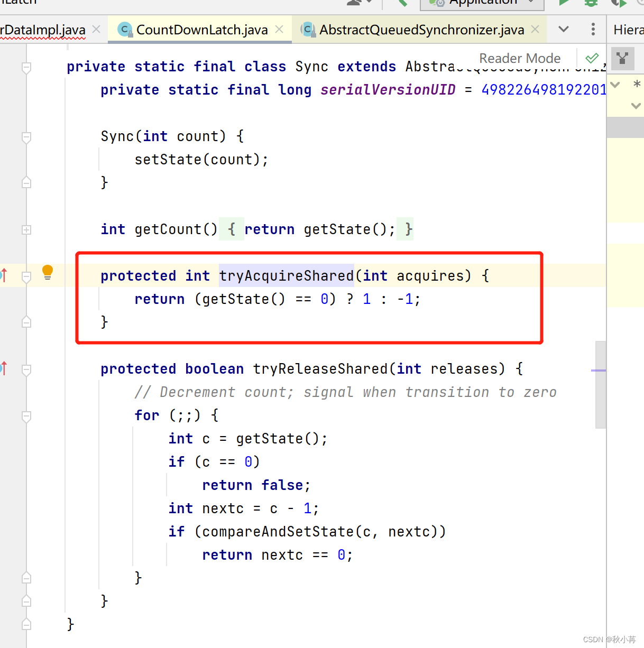The width and height of the screenshot is (644, 648).
Task: Click the asterisk icon in Hierarchy panel
Action: click(x=637, y=84)
